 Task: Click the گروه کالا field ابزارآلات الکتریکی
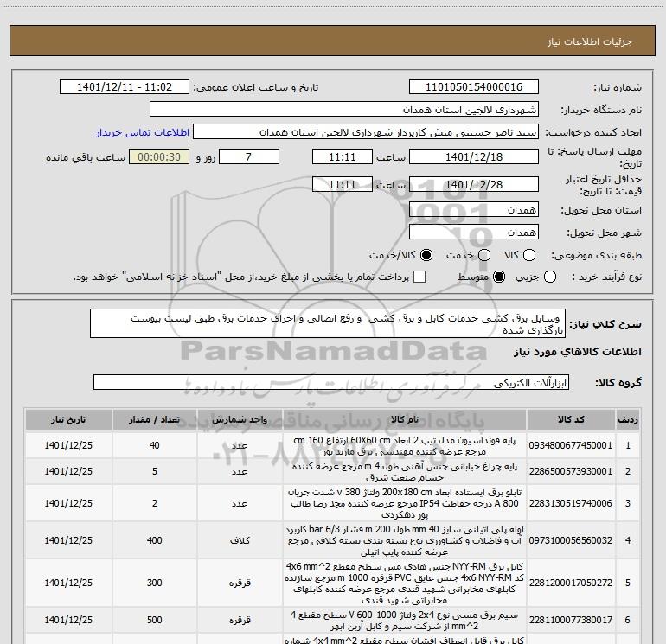pyautogui.click(x=331, y=382)
